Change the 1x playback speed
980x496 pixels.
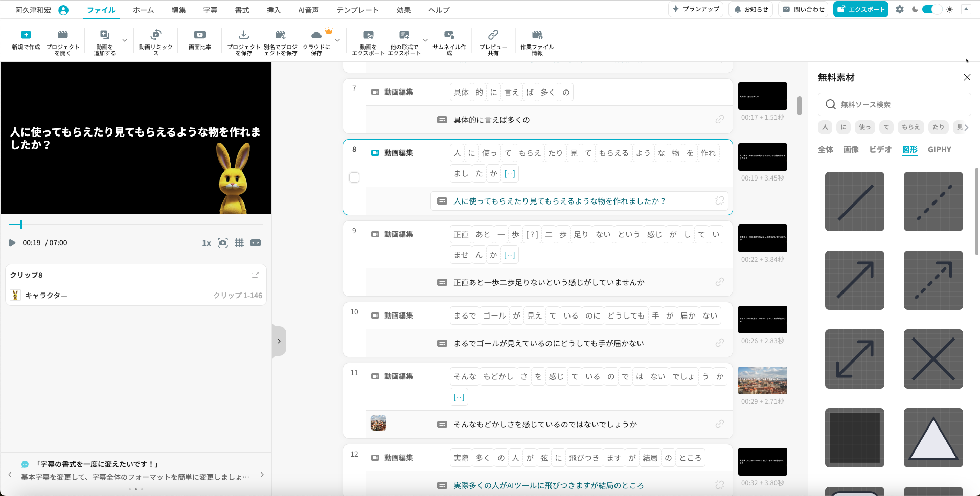pos(207,243)
